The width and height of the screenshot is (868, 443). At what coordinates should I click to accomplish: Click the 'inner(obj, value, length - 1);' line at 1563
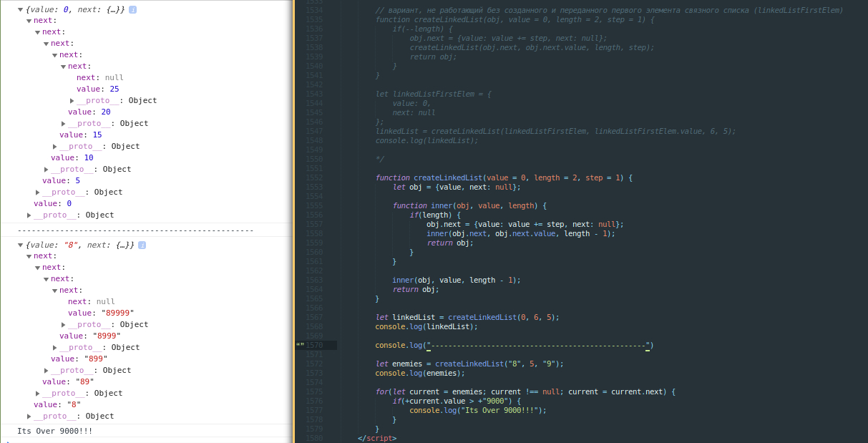click(457, 281)
